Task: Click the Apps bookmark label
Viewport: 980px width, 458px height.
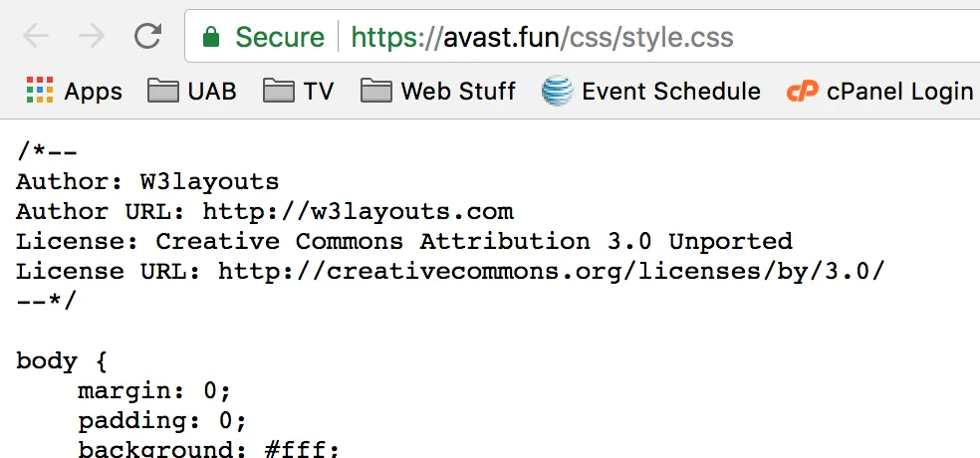Action: click(x=94, y=92)
